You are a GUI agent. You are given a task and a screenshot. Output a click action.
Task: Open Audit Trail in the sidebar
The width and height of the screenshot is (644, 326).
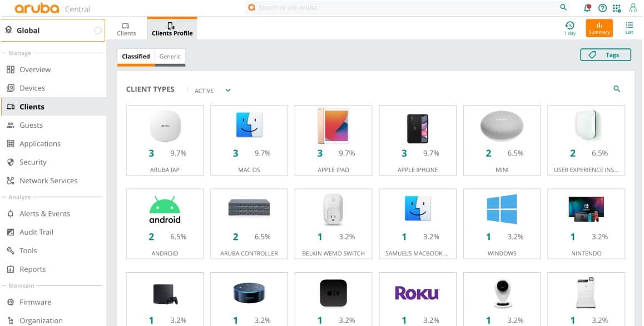point(53,232)
